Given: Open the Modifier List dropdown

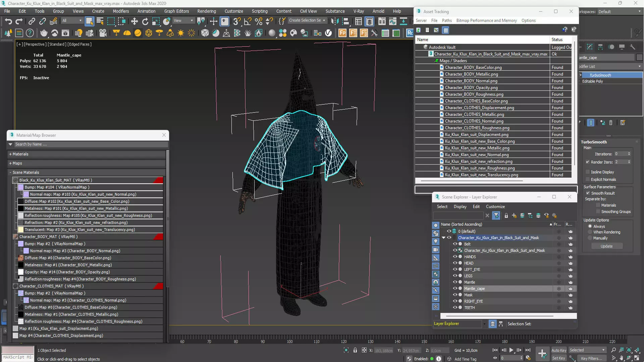Looking at the screenshot, I should tap(610, 66).
